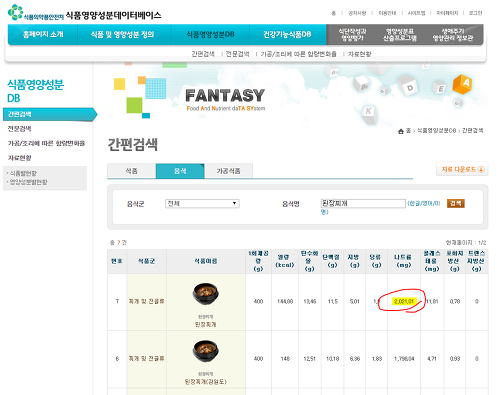Click the 홈 link in the top utility bar

coord(334,13)
